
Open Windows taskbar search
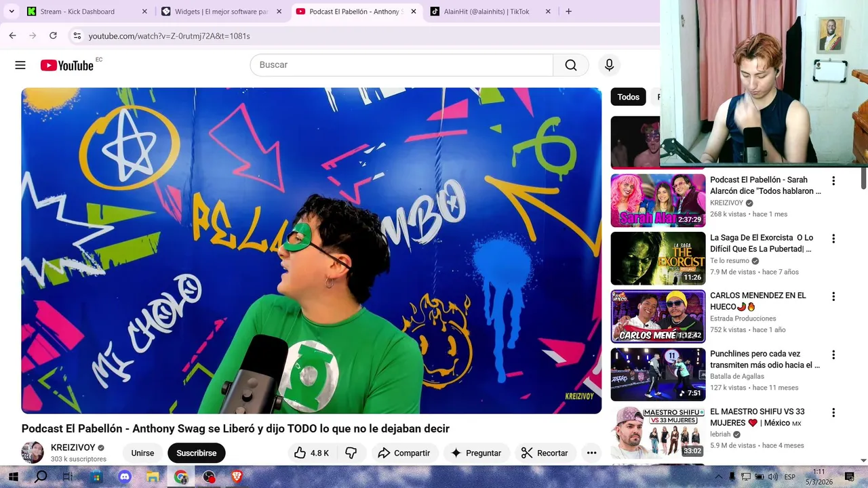pyautogui.click(x=41, y=476)
